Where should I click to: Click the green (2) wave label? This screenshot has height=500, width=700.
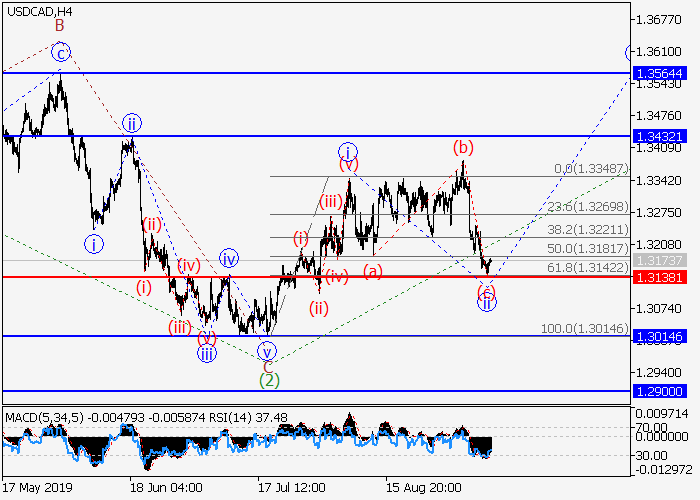[267, 380]
